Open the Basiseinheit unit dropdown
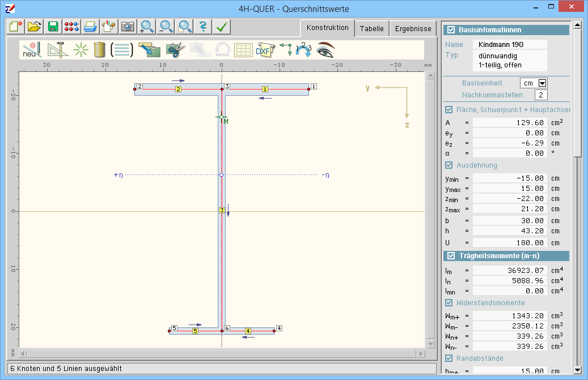Viewport: 588px width, 380px height. coord(542,83)
